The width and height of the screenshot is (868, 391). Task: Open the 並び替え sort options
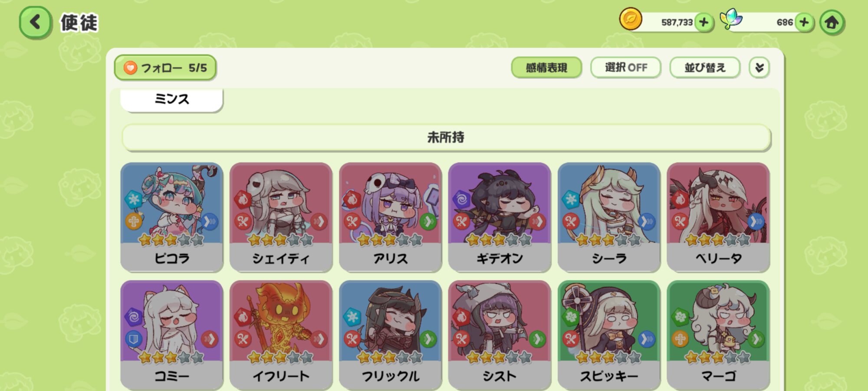(x=705, y=68)
